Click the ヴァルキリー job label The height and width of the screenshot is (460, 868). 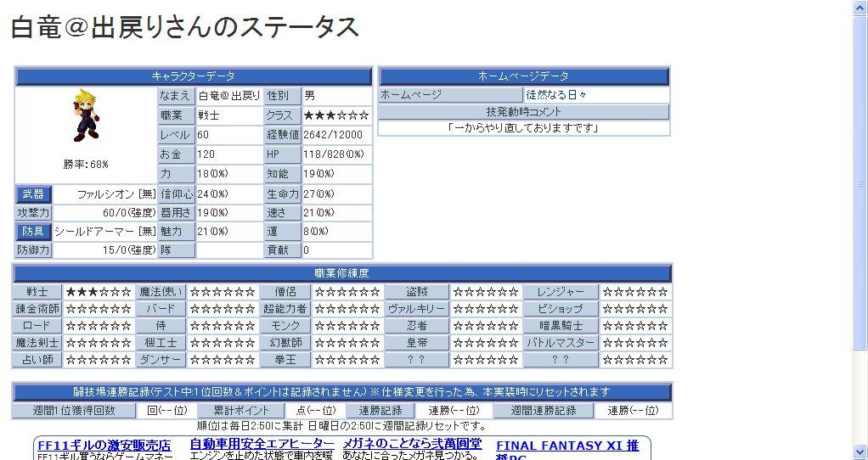pyautogui.click(x=417, y=309)
